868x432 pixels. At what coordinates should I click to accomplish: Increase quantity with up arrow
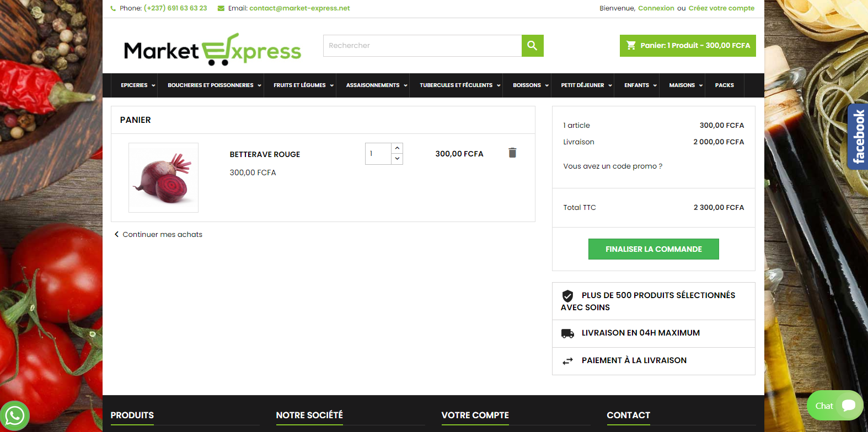(x=397, y=148)
